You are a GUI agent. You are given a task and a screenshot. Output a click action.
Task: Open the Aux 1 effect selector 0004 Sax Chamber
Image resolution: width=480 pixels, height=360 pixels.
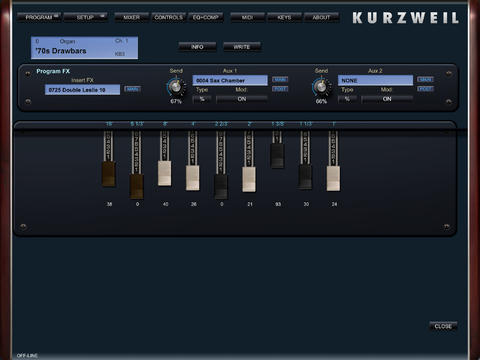coord(230,80)
